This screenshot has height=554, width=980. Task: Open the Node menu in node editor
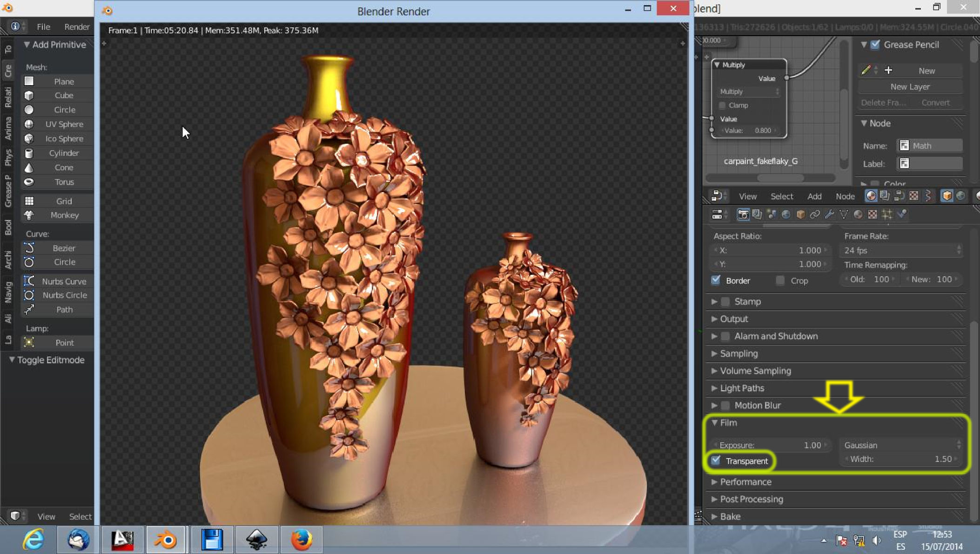(x=845, y=196)
